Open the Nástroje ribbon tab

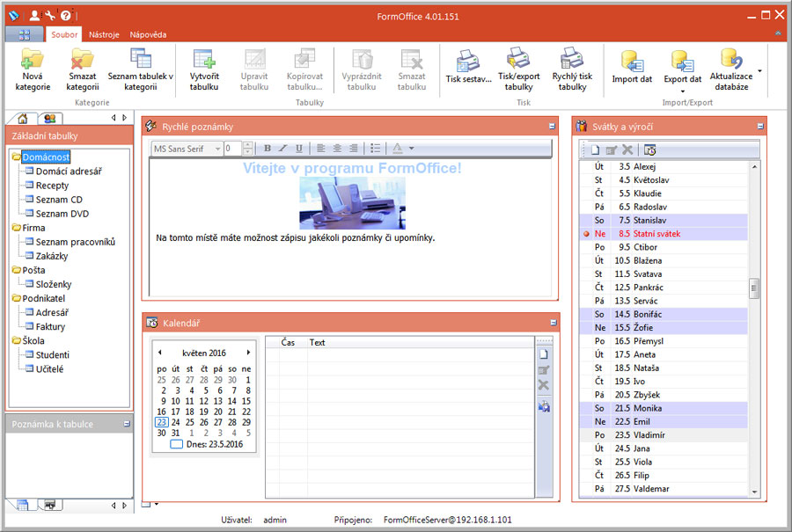click(104, 34)
